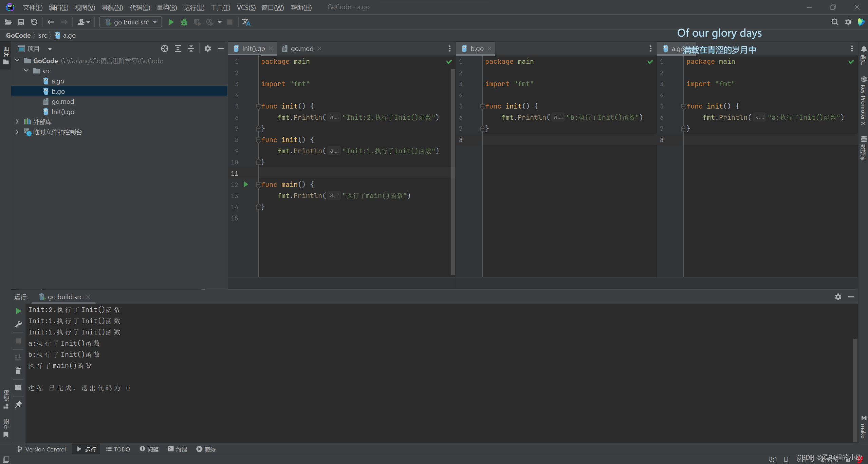The width and height of the screenshot is (868, 464).
Task: Restore layout icon in the run panel
Action: click(18, 387)
